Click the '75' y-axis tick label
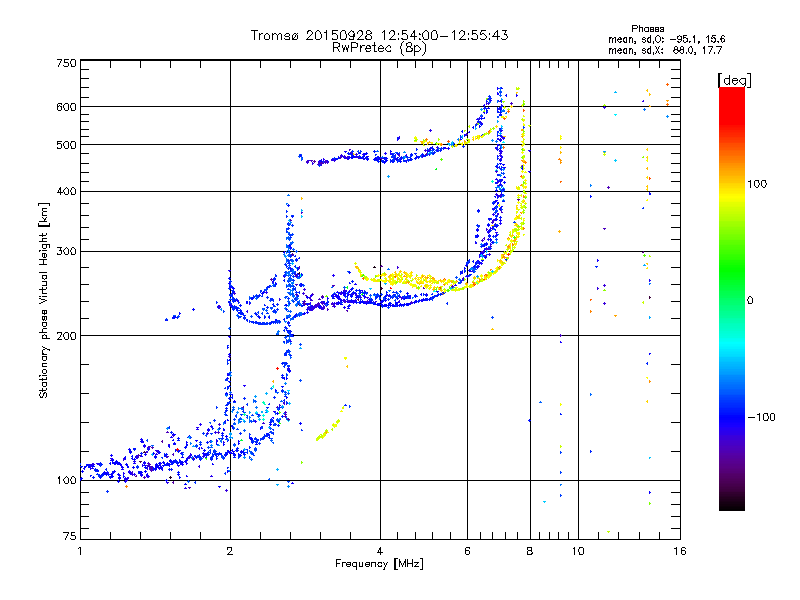Image resolution: width=800 pixels, height=600 pixels. coord(70,536)
